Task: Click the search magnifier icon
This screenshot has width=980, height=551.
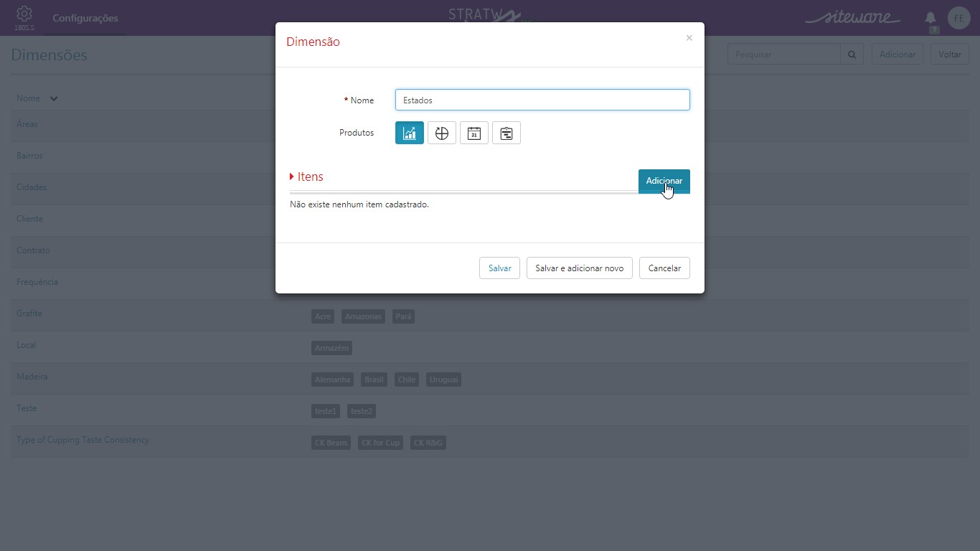Action: [x=852, y=55]
